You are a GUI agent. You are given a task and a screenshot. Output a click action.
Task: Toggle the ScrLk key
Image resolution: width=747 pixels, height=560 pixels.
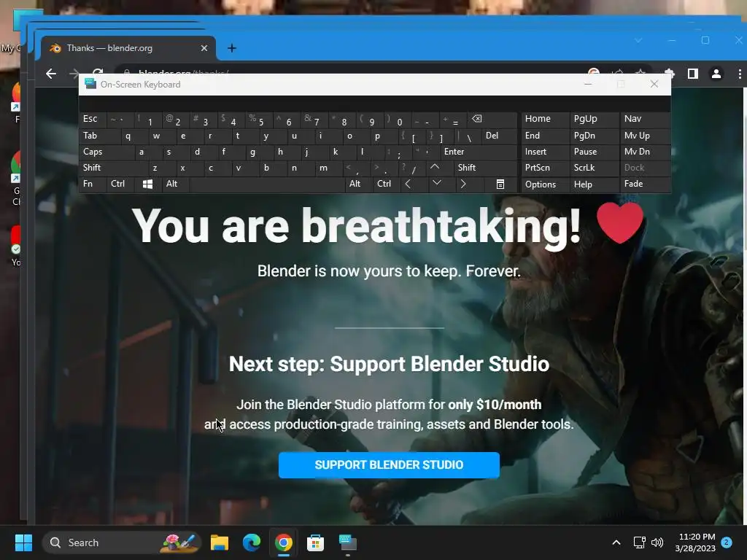[x=594, y=168]
